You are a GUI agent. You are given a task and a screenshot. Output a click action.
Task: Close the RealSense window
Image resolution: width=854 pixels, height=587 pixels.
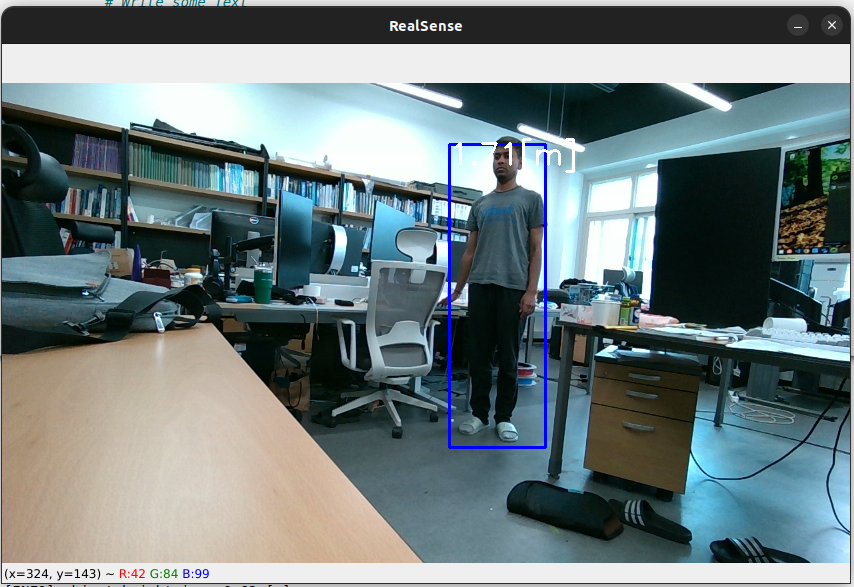point(831,26)
